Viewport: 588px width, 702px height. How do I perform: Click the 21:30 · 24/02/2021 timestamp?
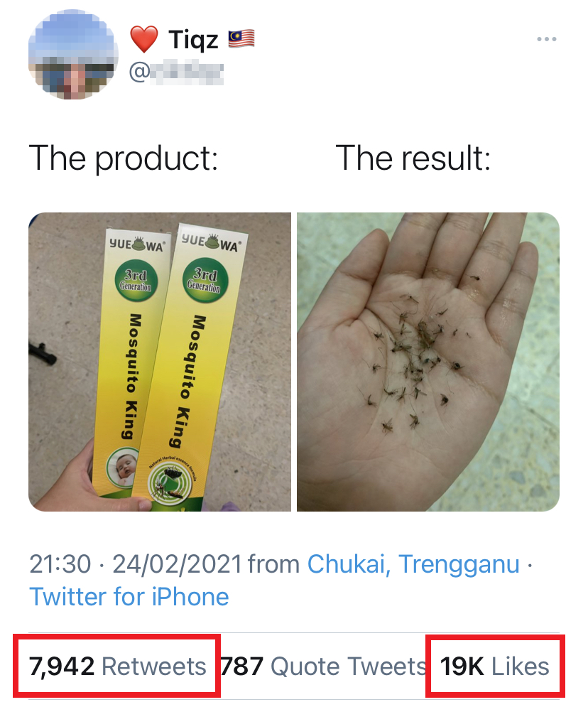(x=136, y=563)
